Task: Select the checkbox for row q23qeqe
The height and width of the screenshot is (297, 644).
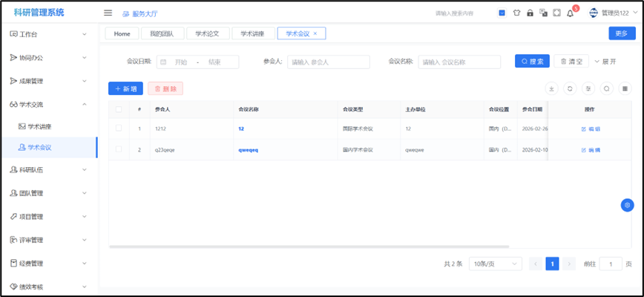Action: (119, 149)
